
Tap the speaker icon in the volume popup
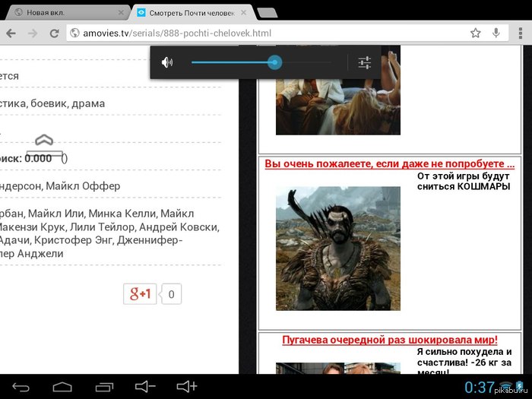[167, 62]
